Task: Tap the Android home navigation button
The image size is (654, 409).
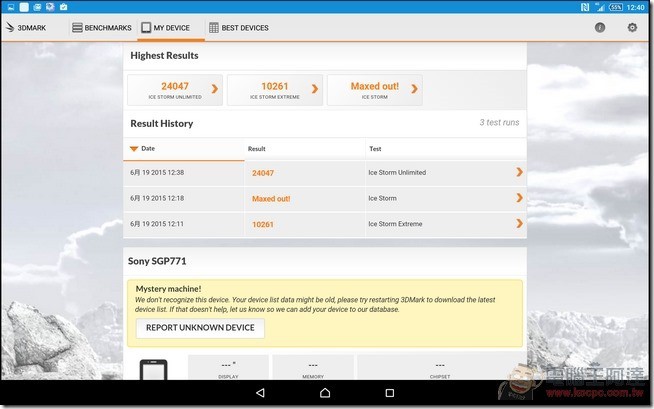Action: coord(327,393)
